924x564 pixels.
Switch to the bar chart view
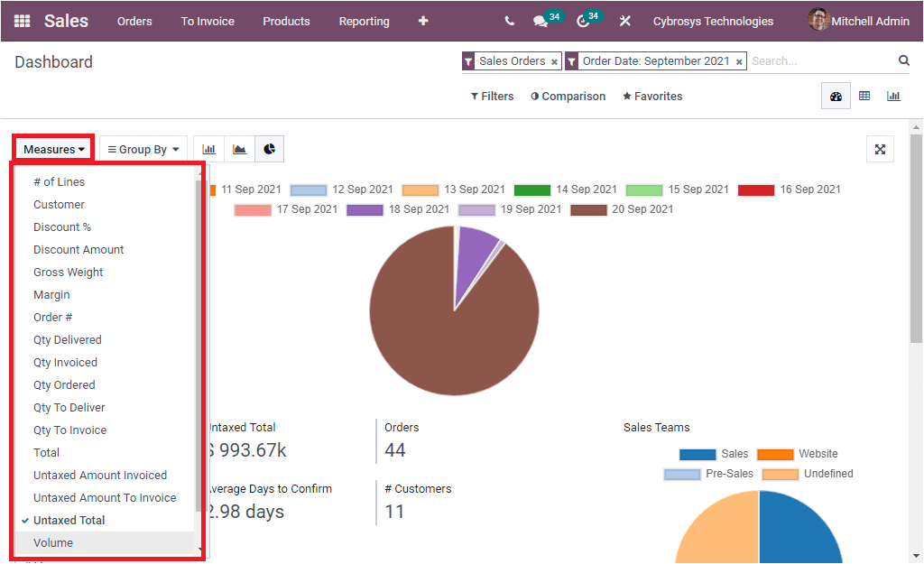tap(208, 147)
